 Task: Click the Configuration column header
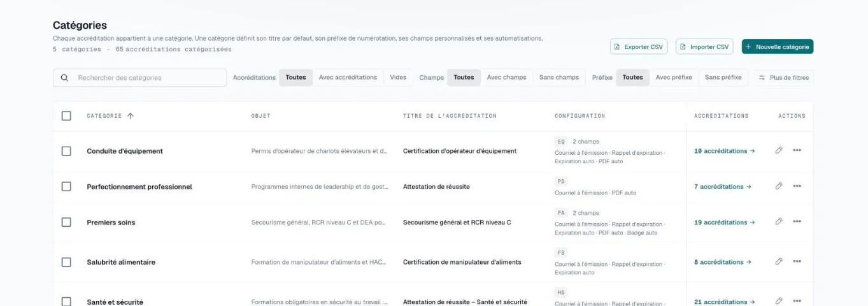coord(580,116)
